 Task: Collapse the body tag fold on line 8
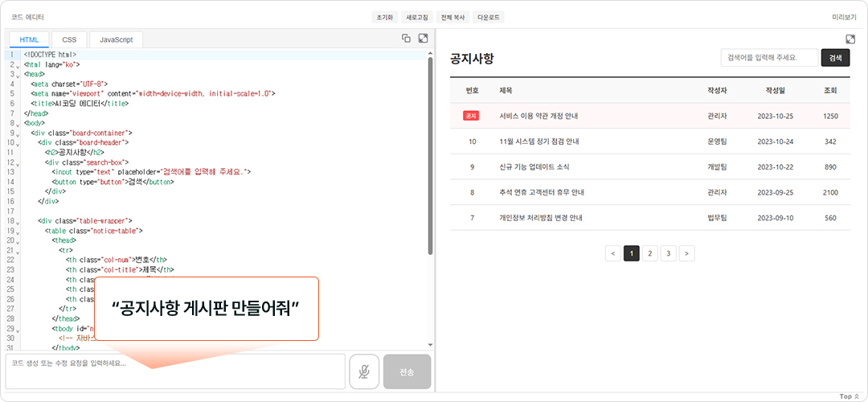(x=18, y=125)
